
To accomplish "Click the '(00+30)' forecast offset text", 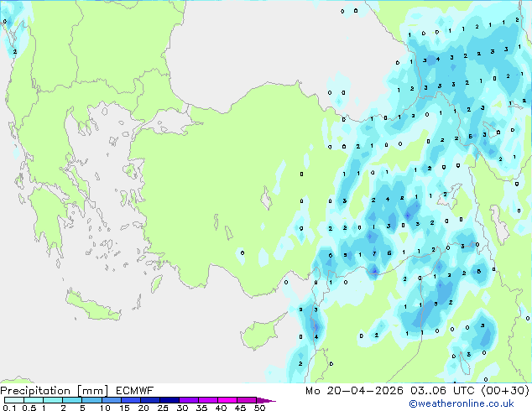I will tap(505, 391).
